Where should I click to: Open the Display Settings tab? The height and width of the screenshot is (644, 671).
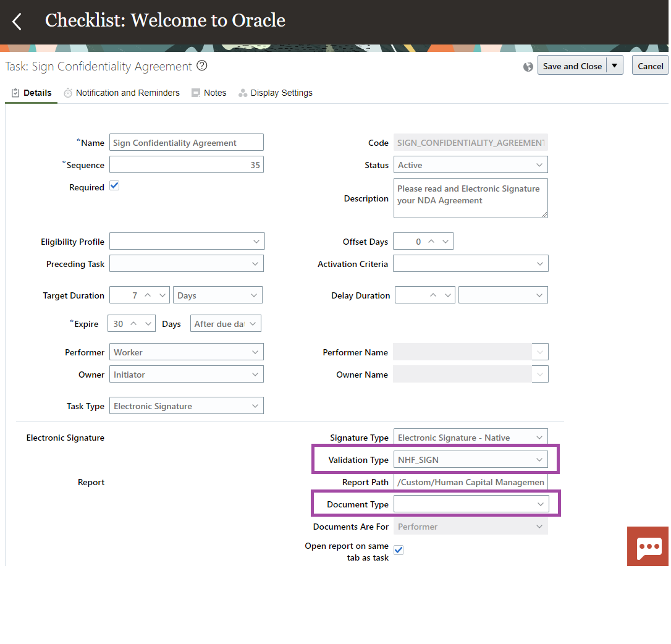pos(276,93)
